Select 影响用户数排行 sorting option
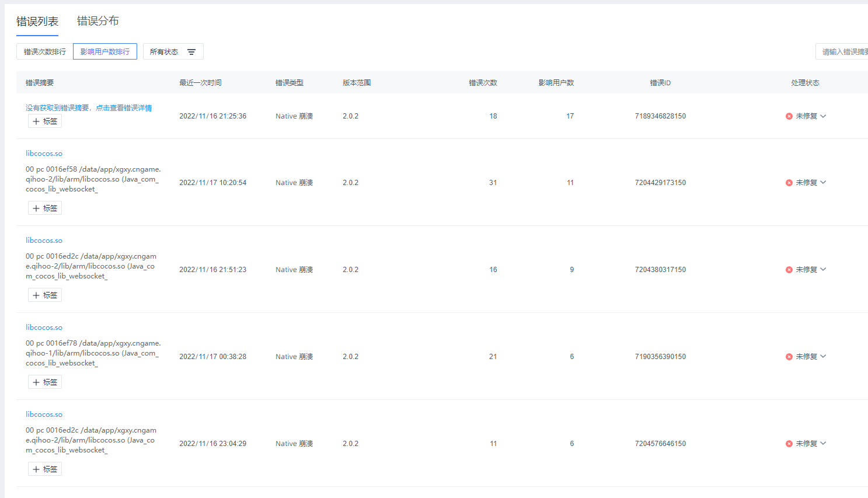 [x=105, y=52]
